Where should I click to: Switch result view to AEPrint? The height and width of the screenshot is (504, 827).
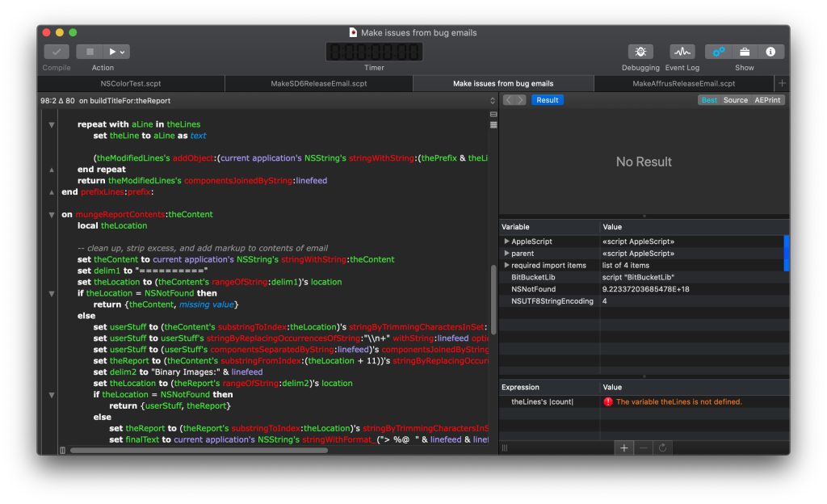[766, 100]
